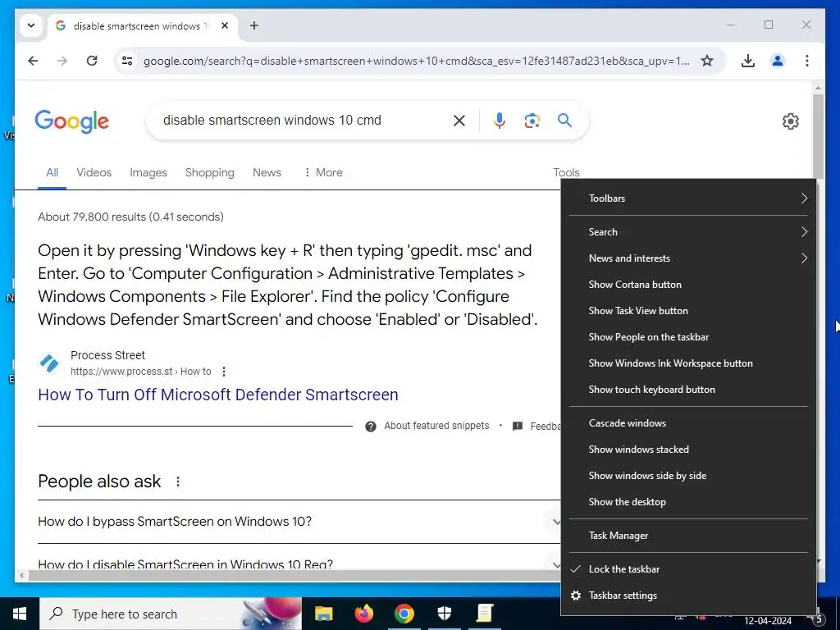Select Cascade windows
Viewport: 840px width, 630px height.
(x=688, y=423)
